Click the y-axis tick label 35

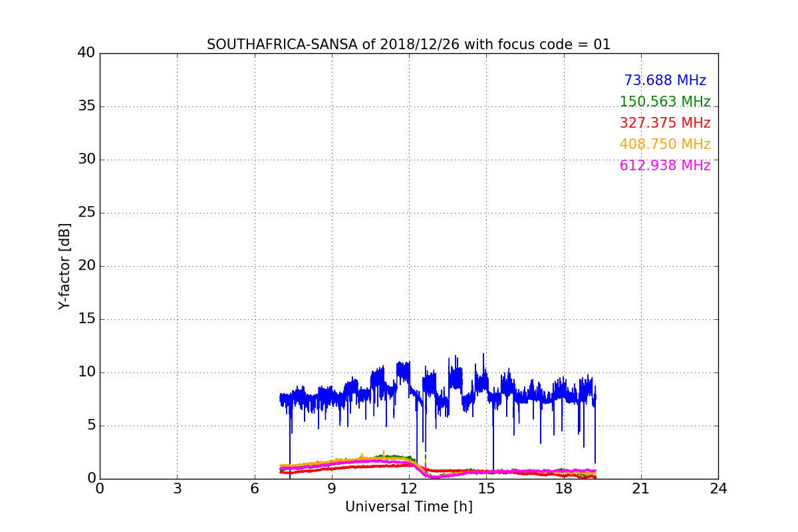86,106
